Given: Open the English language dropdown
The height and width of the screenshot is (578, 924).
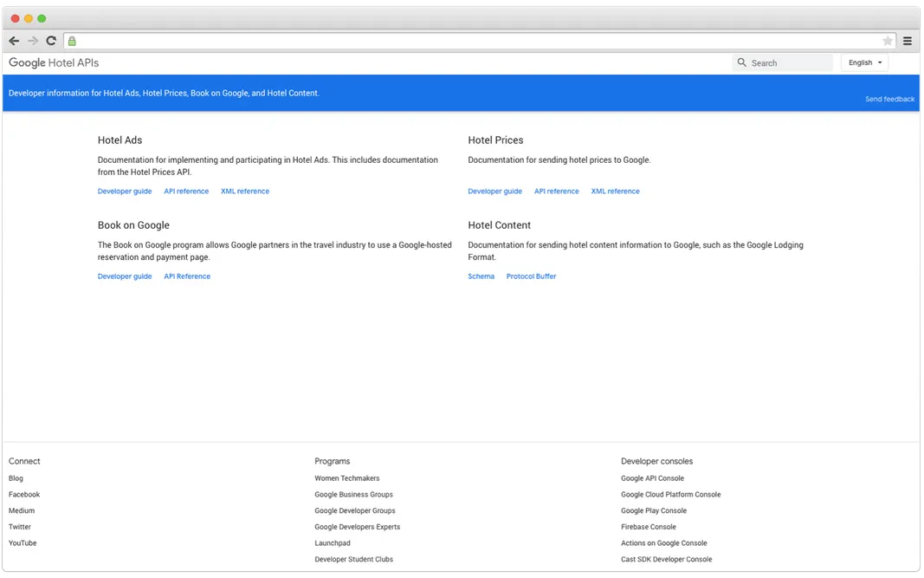Looking at the screenshot, I should click(864, 62).
